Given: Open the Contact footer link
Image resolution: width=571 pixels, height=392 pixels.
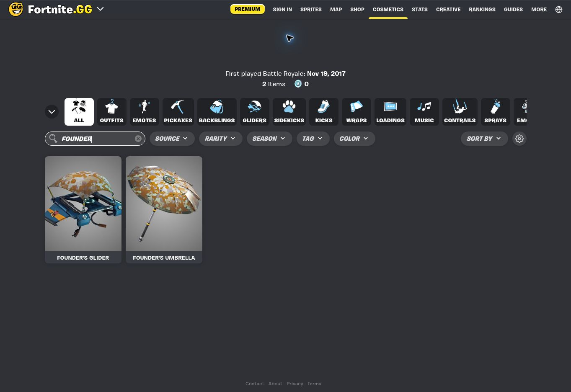Looking at the screenshot, I should point(255,384).
